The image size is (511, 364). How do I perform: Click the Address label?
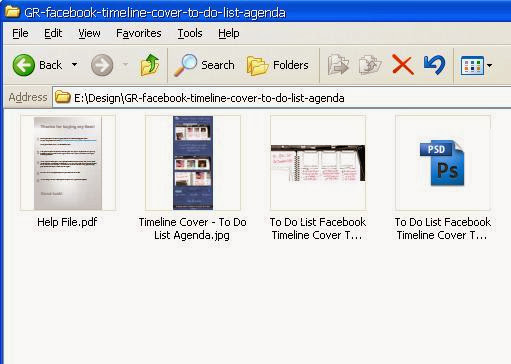pyautogui.click(x=28, y=97)
